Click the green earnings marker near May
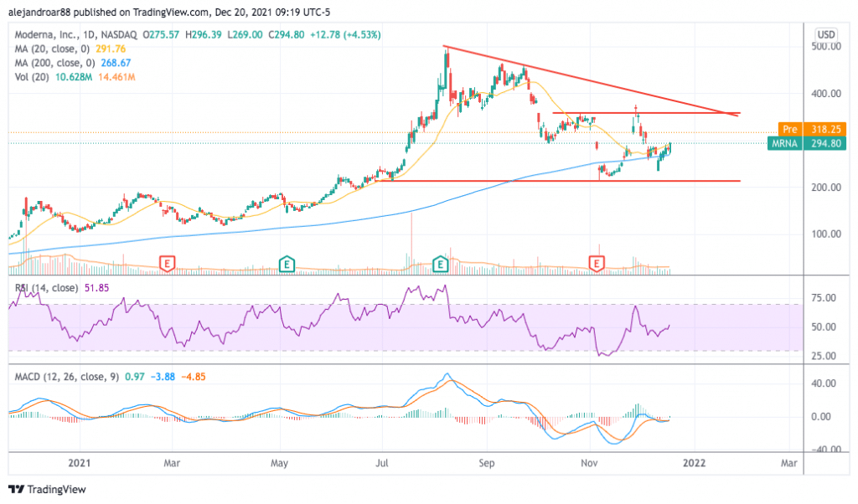Viewport: 858px width, 504px height. (x=287, y=264)
